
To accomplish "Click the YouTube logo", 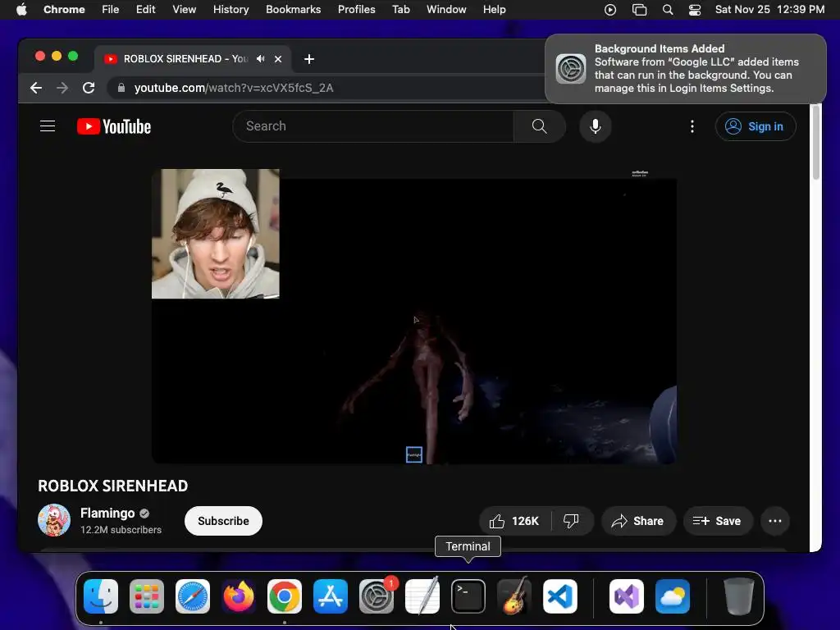I will (114, 126).
